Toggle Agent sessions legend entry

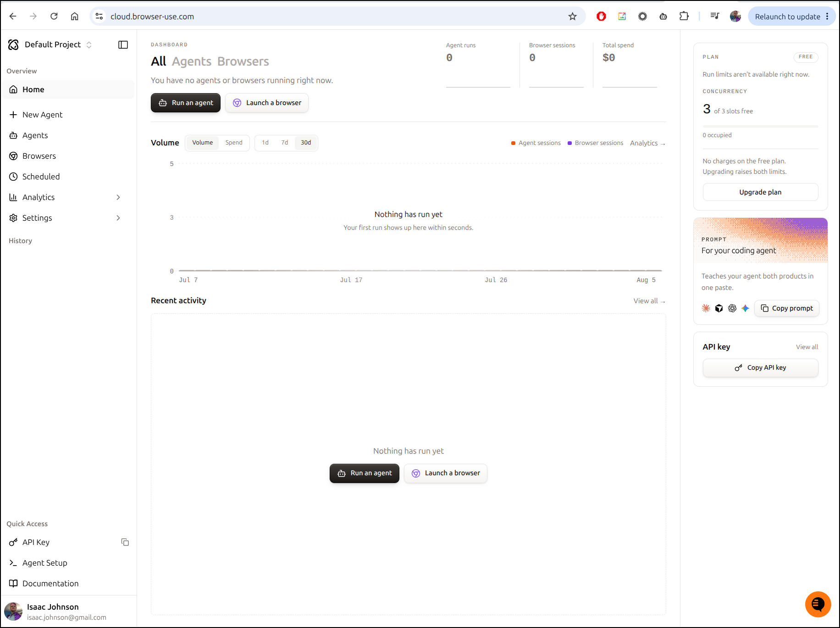click(536, 143)
